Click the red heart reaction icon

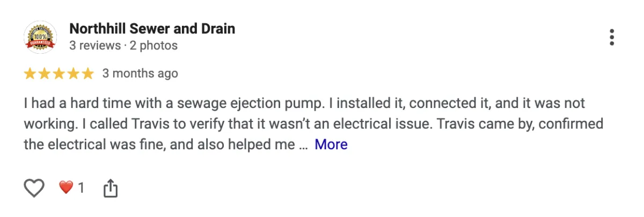pos(65,187)
